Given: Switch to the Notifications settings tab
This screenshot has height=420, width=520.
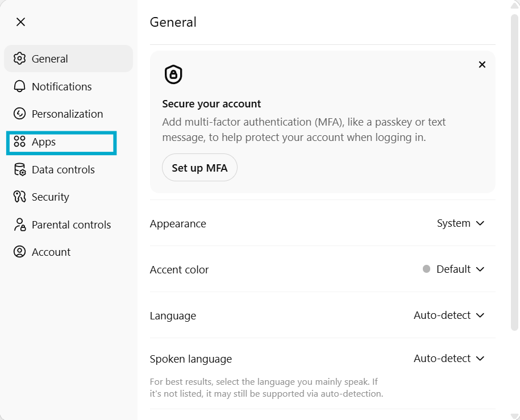Looking at the screenshot, I should [x=61, y=86].
